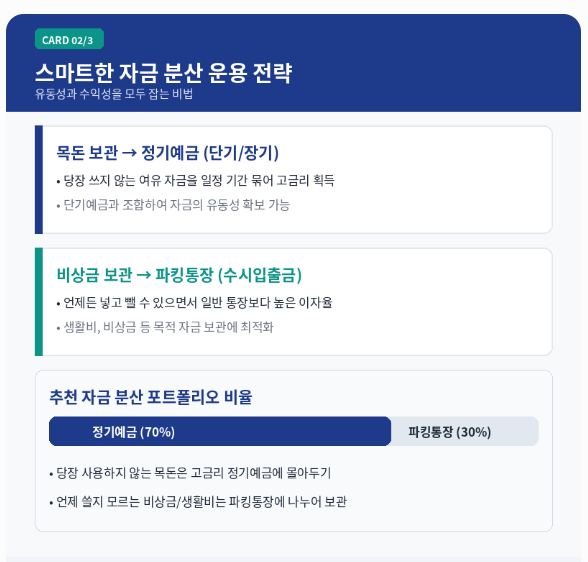588x562 pixels.
Task: Select bullet 단기예금과 조합하여 자금의 유동성
Action: [173, 205]
